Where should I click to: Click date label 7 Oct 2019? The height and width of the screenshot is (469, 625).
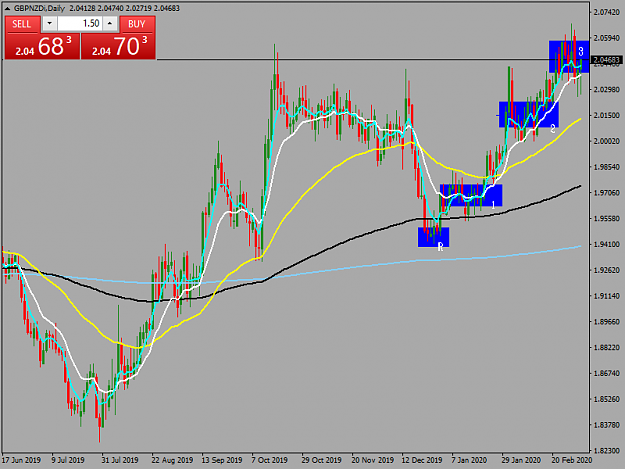pyautogui.click(x=269, y=460)
